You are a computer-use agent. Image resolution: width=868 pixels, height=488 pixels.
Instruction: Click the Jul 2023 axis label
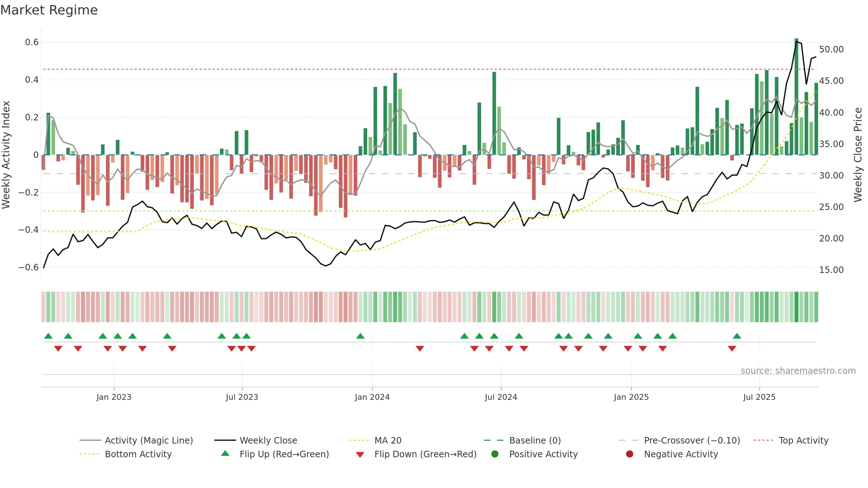pyautogui.click(x=242, y=397)
